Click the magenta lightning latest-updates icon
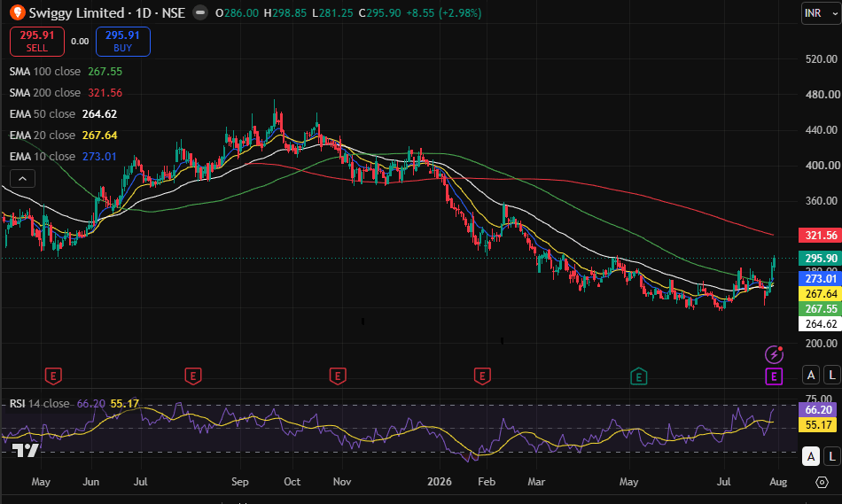This screenshot has height=504, width=842. [774, 354]
